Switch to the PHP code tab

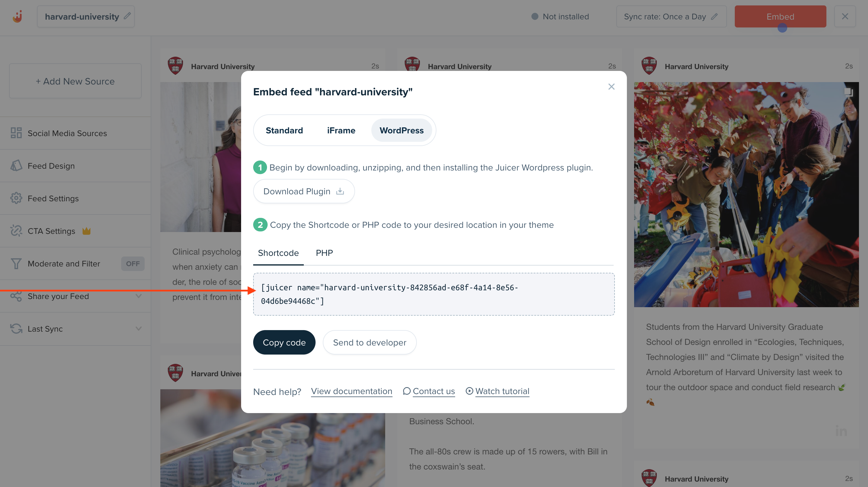pos(324,253)
